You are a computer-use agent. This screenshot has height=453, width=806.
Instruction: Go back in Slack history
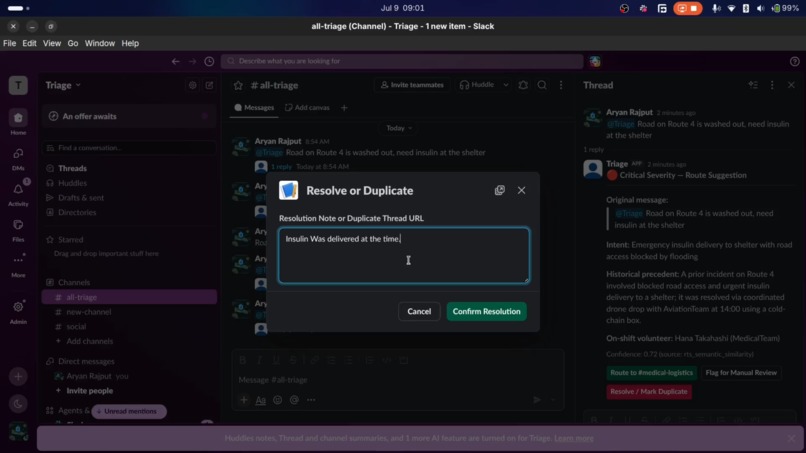(x=176, y=61)
